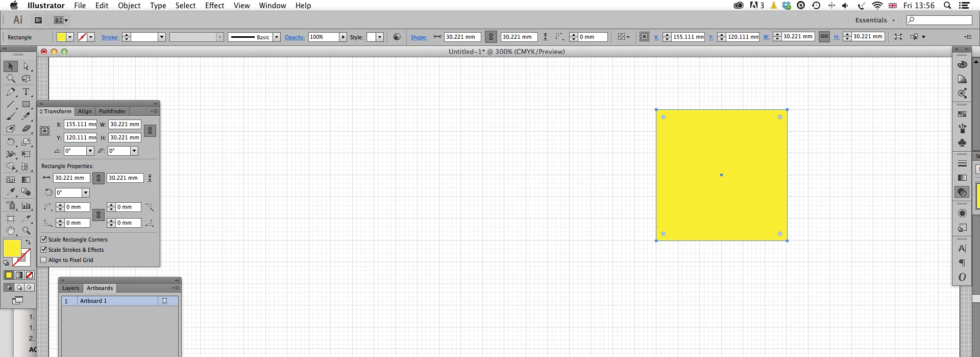Open fill color dropdown in control bar
The width and height of the screenshot is (980, 357).
pyautogui.click(x=70, y=37)
